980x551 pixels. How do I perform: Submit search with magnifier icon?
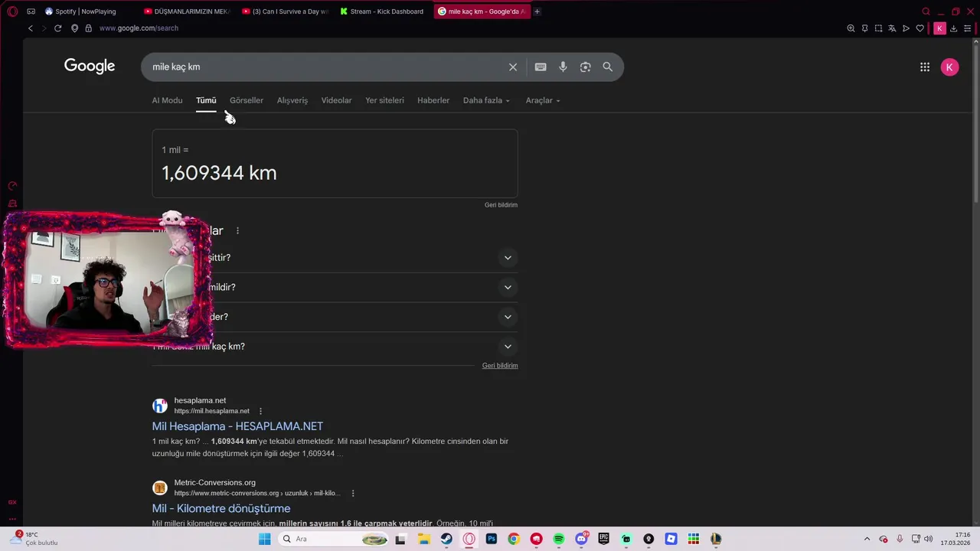coord(608,67)
